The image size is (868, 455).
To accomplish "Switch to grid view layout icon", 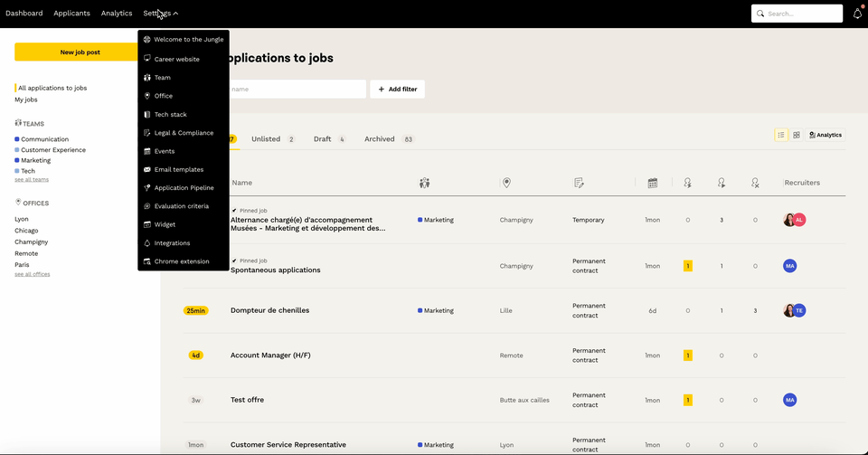I will click(x=797, y=135).
